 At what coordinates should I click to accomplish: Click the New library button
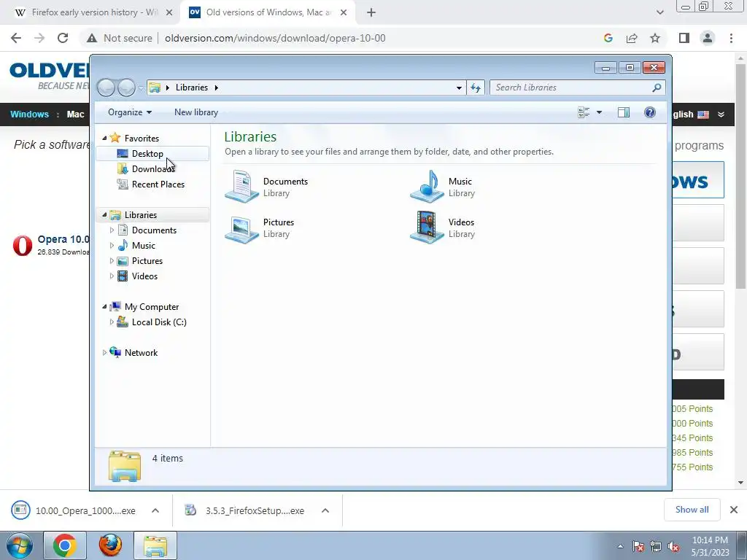196,112
